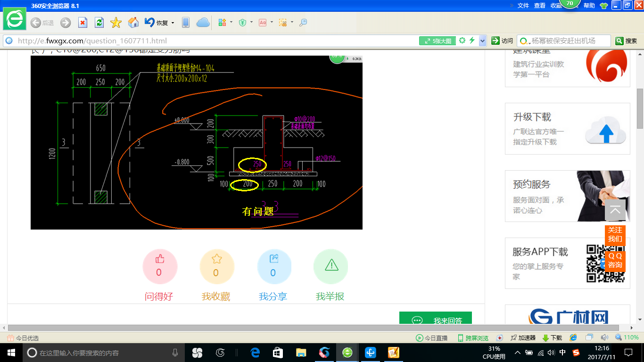Expand the extensions grid dropdown arrow
The image size is (644, 362).
tap(231, 22)
